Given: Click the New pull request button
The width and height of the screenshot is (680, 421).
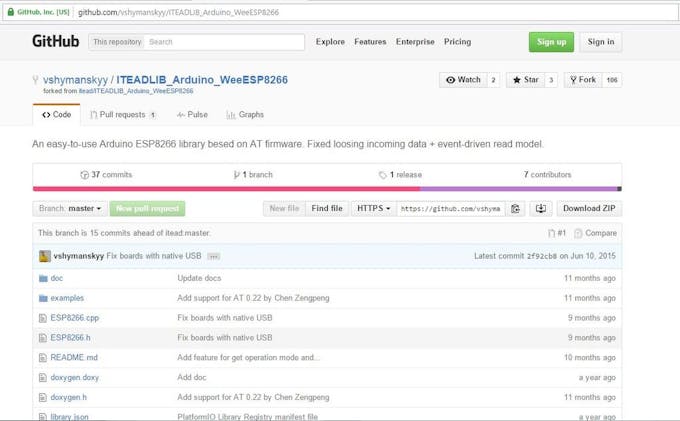Looking at the screenshot, I should [x=147, y=209].
